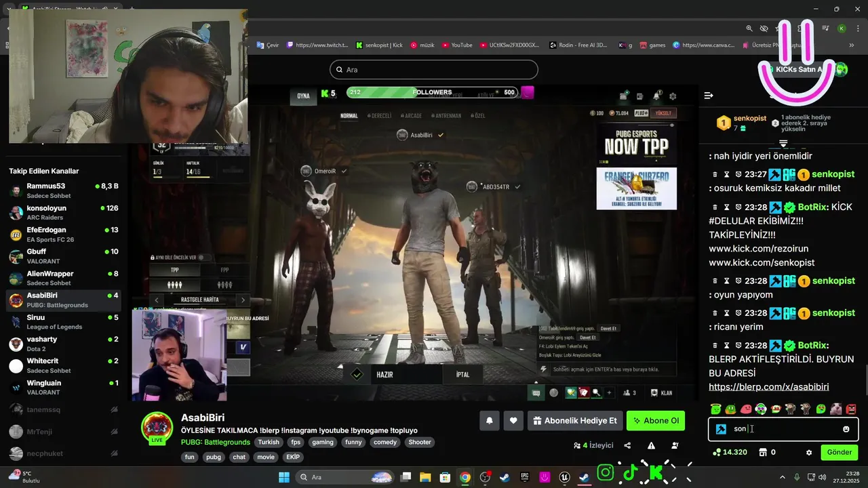The width and height of the screenshot is (868, 488).
Task: Next map arrow beside RASTGELE HARİTA
Action: point(243,300)
